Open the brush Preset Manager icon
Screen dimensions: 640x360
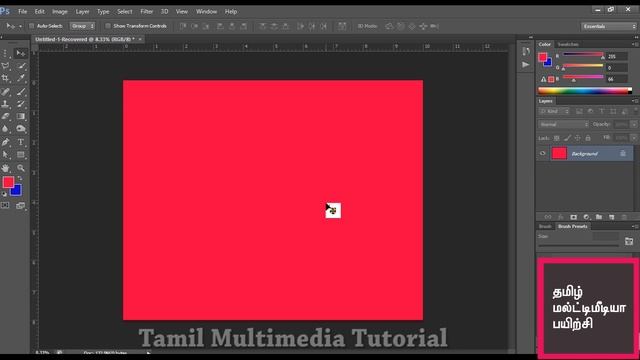629,241
